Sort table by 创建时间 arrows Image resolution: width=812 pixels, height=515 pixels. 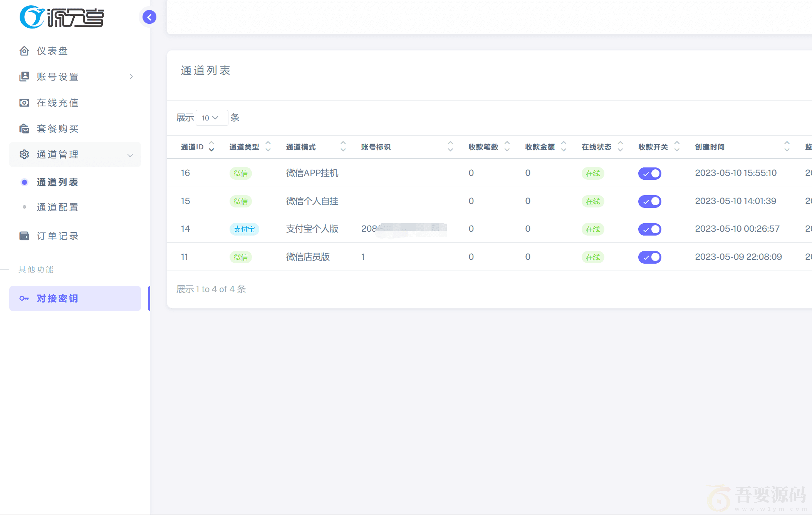787,147
